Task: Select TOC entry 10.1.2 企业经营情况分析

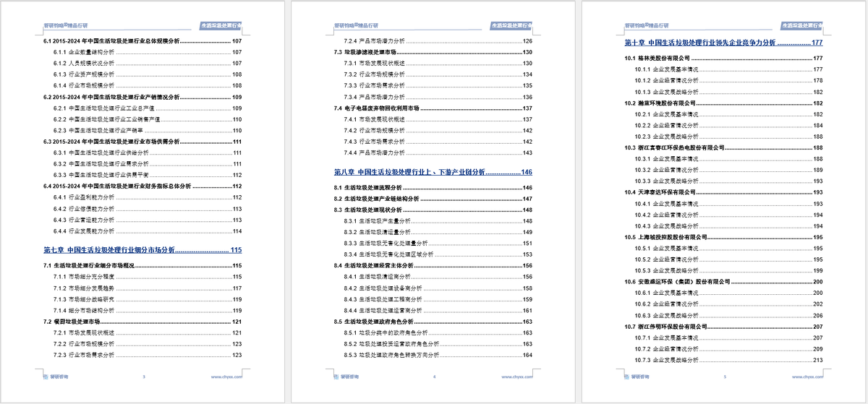Action: click(729, 81)
